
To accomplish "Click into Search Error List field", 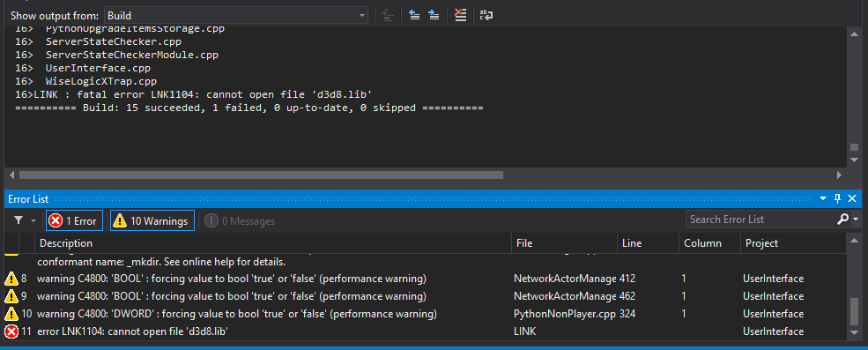I will [x=760, y=220].
